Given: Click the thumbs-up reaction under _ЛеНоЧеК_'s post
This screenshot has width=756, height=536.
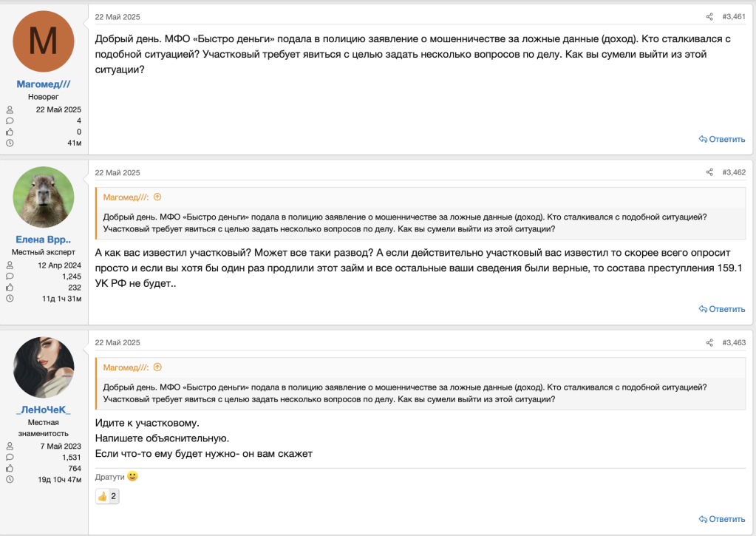Looking at the screenshot, I should (x=107, y=497).
